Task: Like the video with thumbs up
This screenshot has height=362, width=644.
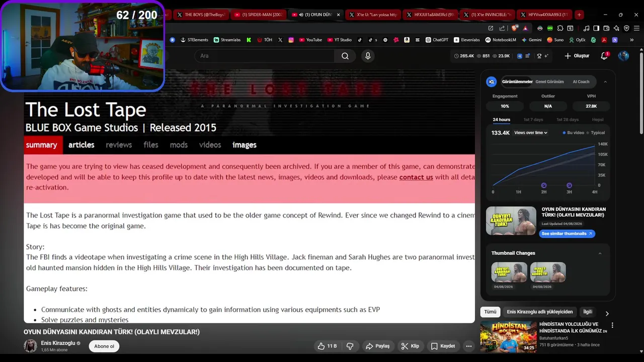Action: click(x=327, y=346)
